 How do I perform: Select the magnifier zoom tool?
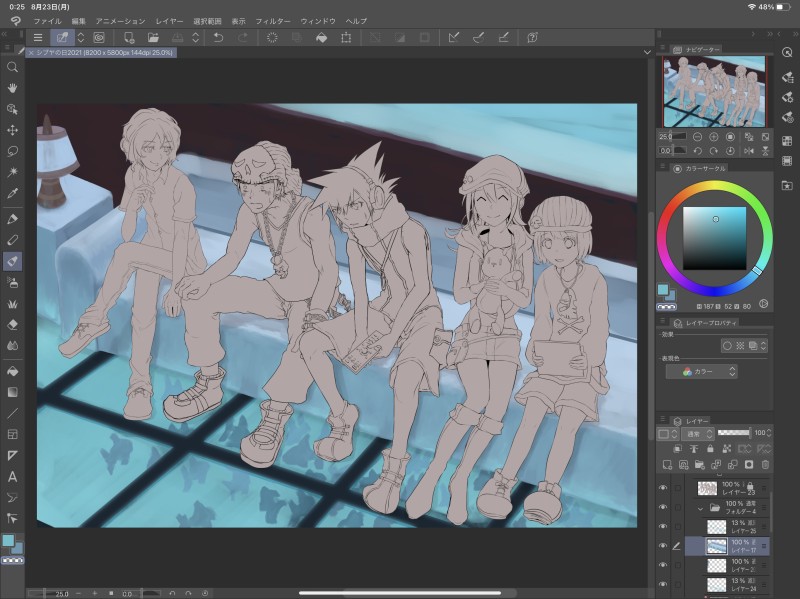pos(13,67)
